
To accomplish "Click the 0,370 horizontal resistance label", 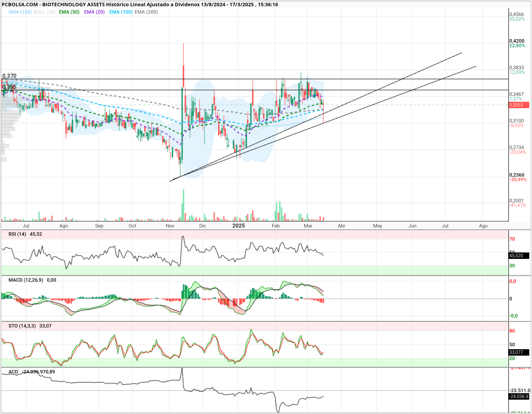I will [9, 76].
